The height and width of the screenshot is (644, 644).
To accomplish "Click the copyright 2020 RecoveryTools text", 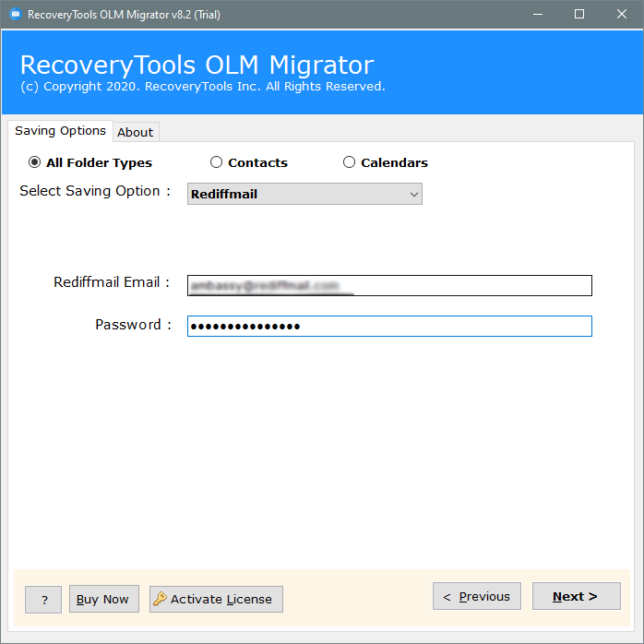I will (203, 87).
